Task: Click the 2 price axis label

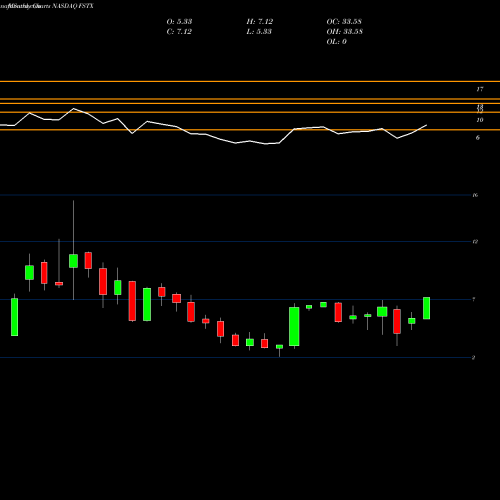Action: tap(474, 358)
